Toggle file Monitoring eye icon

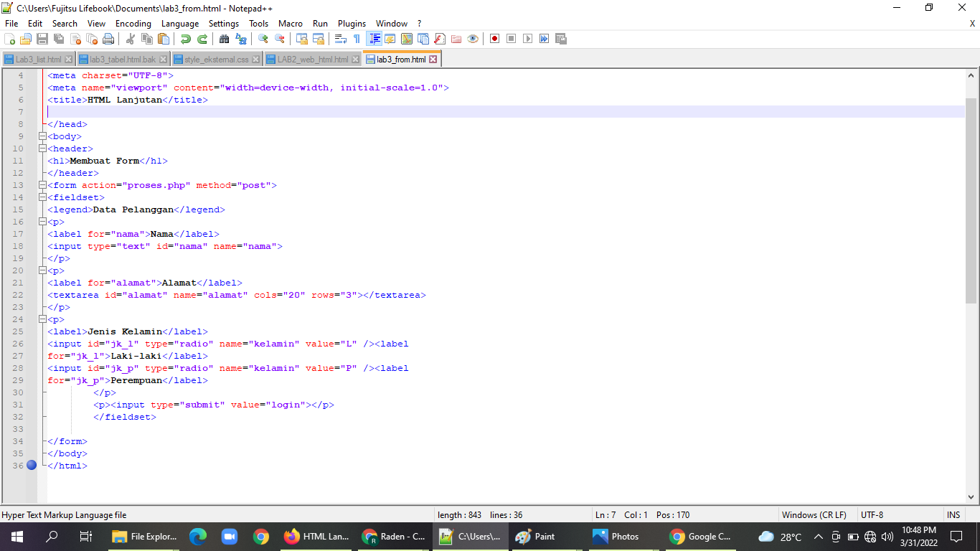click(x=473, y=39)
